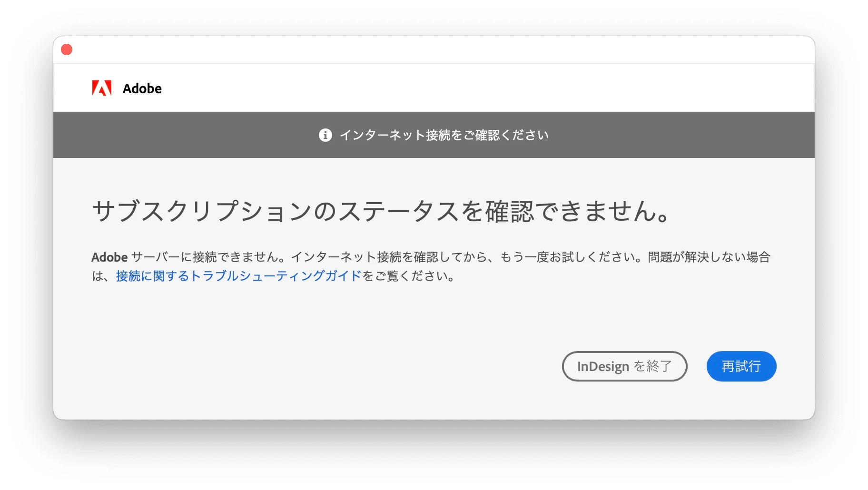Click the 再試行 retry button
Viewport: 868px width, 490px height.
(x=741, y=366)
